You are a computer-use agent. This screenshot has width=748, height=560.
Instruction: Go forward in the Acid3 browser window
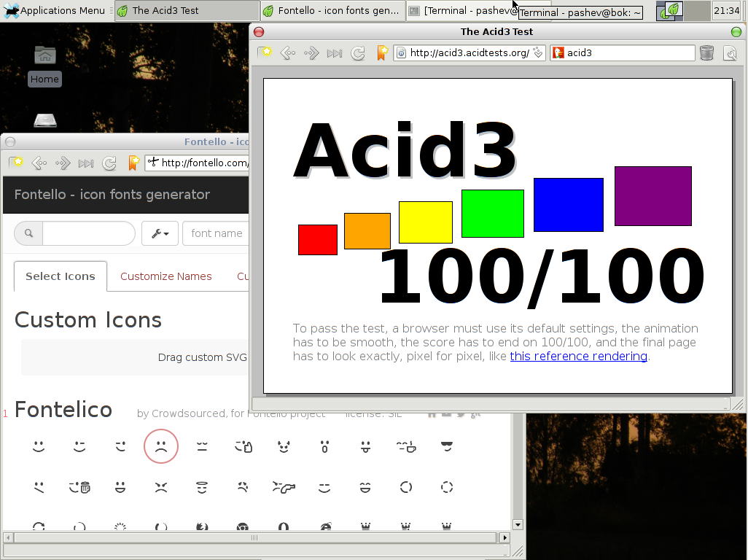(311, 53)
